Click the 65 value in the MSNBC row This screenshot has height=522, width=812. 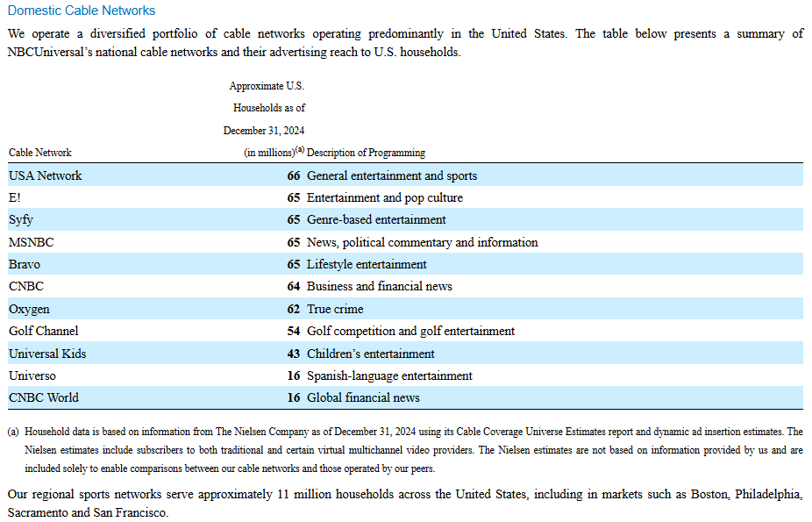point(294,242)
